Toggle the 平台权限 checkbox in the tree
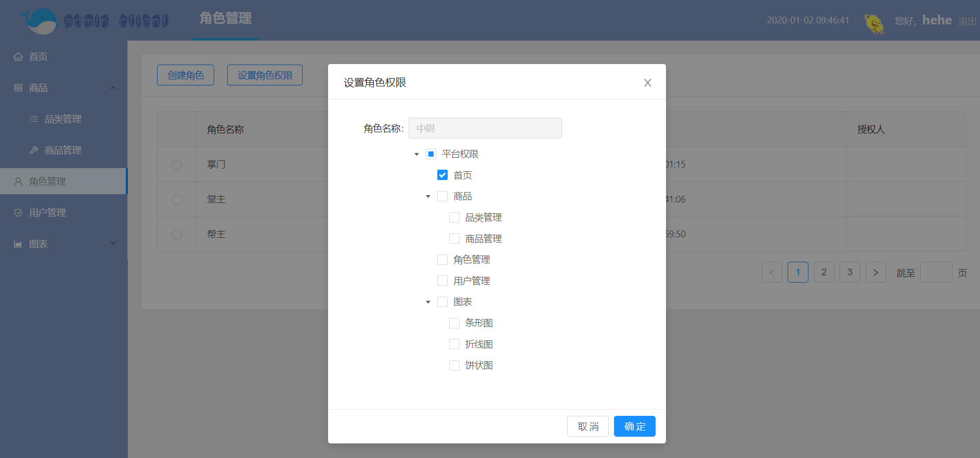This screenshot has width=980, height=458. pyautogui.click(x=431, y=154)
